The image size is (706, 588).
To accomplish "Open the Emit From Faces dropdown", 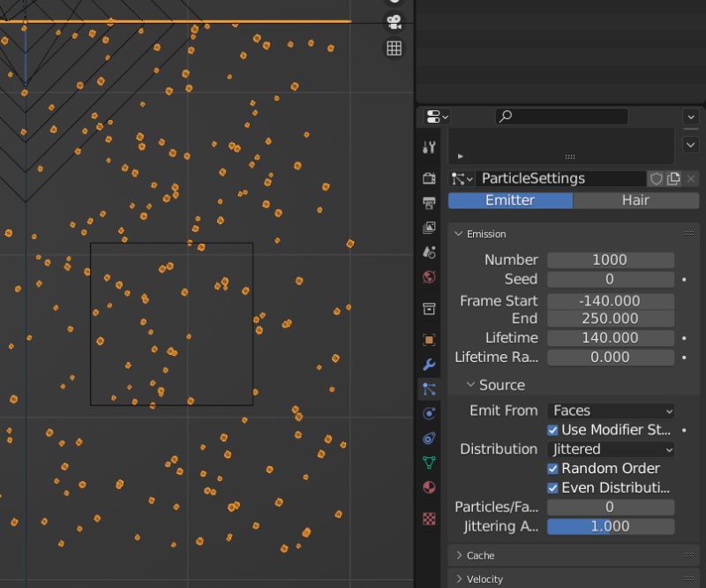I will pyautogui.click(x=611, y=411).
